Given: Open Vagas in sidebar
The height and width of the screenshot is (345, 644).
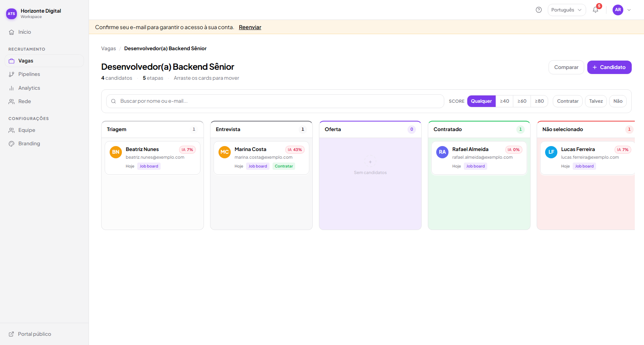Looking at the screenshot, I should point(44,61).
